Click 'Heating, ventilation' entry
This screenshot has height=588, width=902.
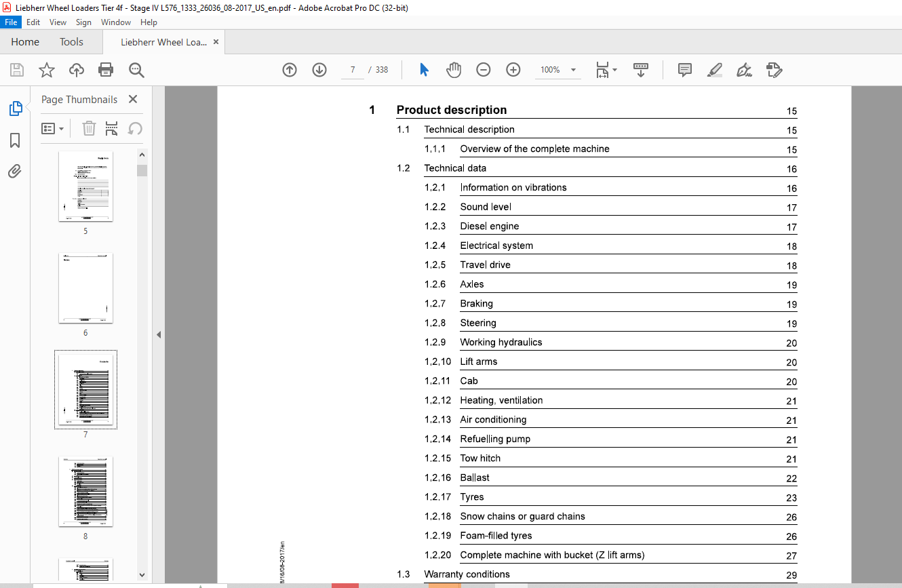coord(501,400)
